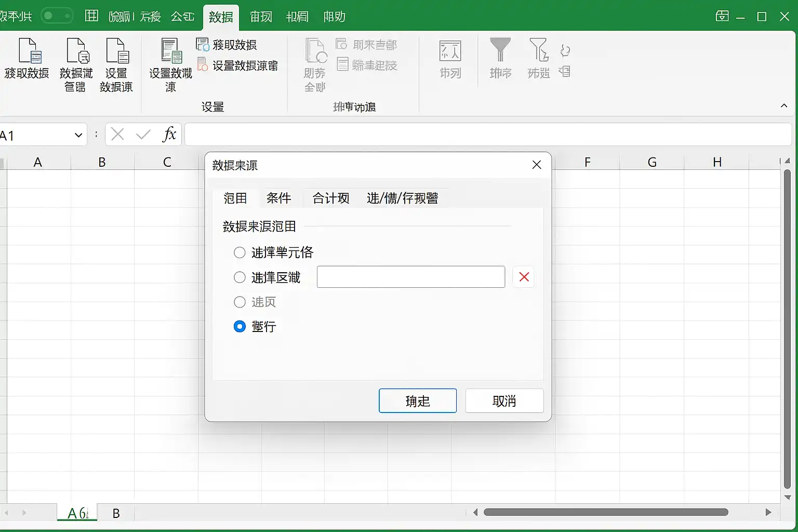Click the outlined funnel icon in ribbon
This screenshot has width=798, height=532.
click(x=538, y=50)
